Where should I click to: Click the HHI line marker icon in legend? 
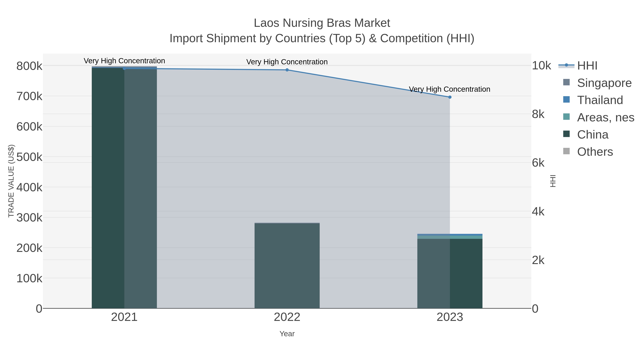566,65
